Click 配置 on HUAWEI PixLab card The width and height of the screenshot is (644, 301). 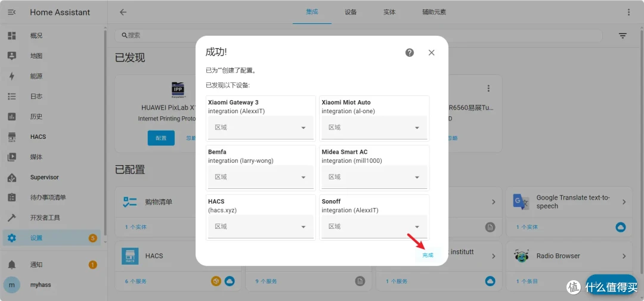point(161,138)
